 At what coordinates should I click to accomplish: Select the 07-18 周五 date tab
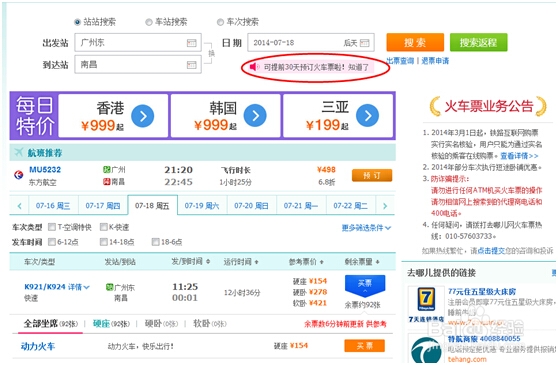pos(152,206)
